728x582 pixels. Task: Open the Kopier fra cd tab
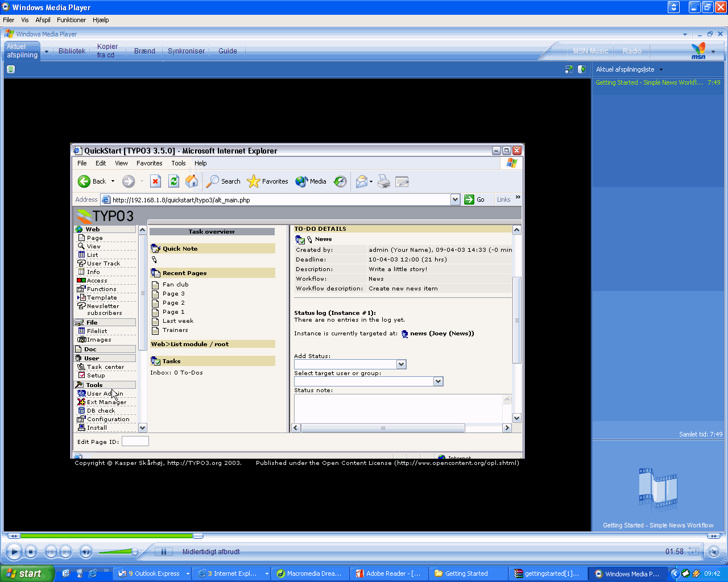[x=107, y=51]
